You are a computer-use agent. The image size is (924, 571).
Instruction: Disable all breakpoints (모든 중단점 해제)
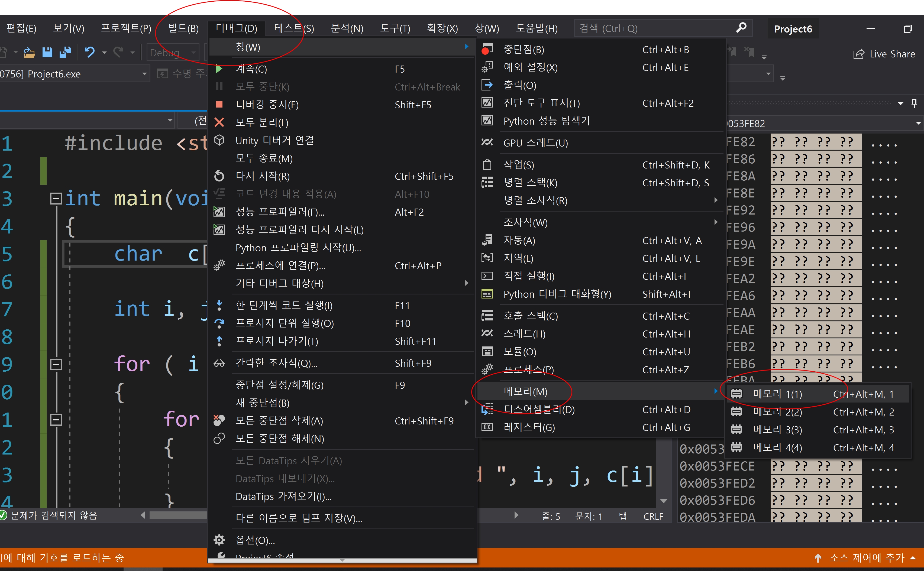coord(342,439)
